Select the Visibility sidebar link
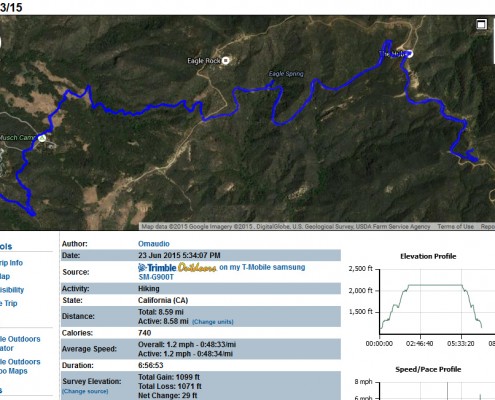 (x=12, y=290)
